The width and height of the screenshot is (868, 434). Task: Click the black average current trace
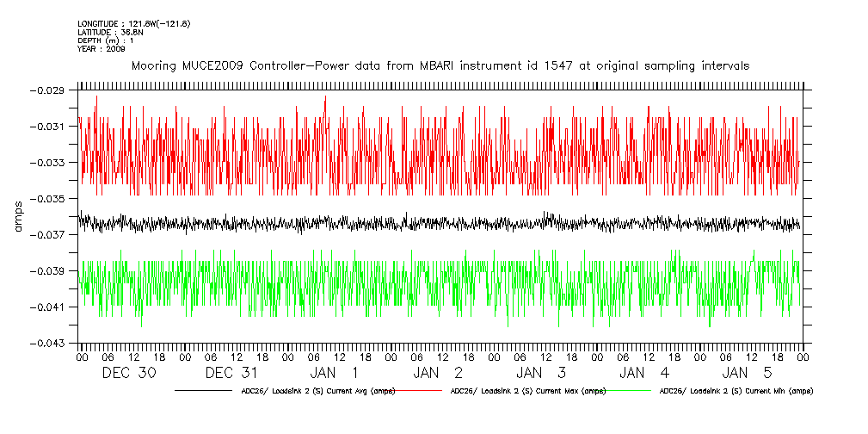430,223
